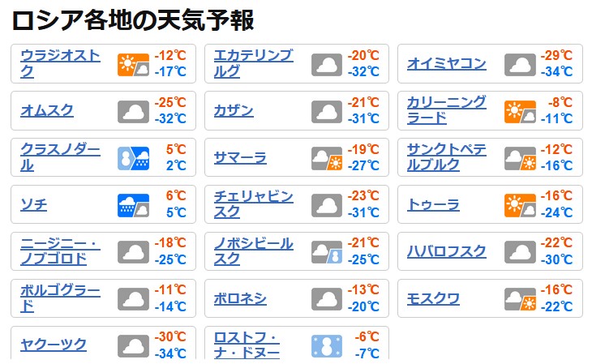This screenshot has height=364, width=592.
Task: Open the ヤクーツク forecast link
Action: tap(54, 345)
